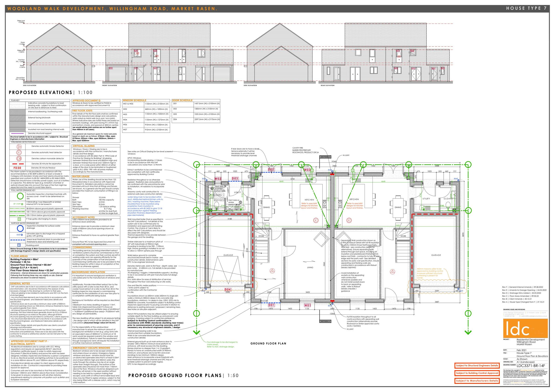Click Subject to Building Control Approval stamp

click(x=477, y=373)
